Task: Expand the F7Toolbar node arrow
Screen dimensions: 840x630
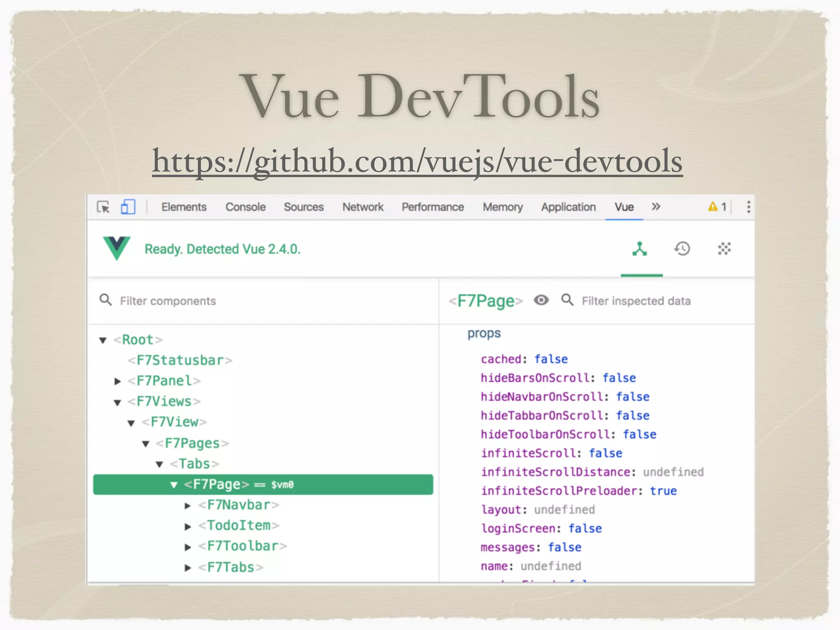Action: (x=188, y=547)
